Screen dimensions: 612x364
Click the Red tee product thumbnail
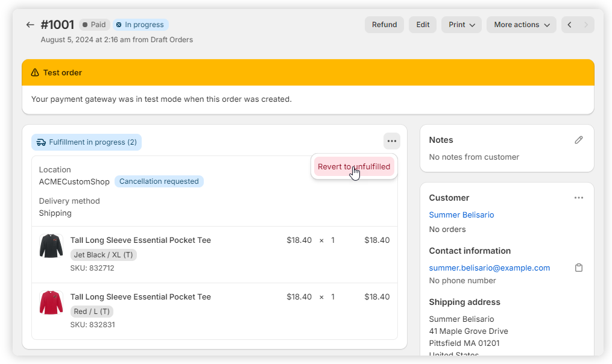51,303
